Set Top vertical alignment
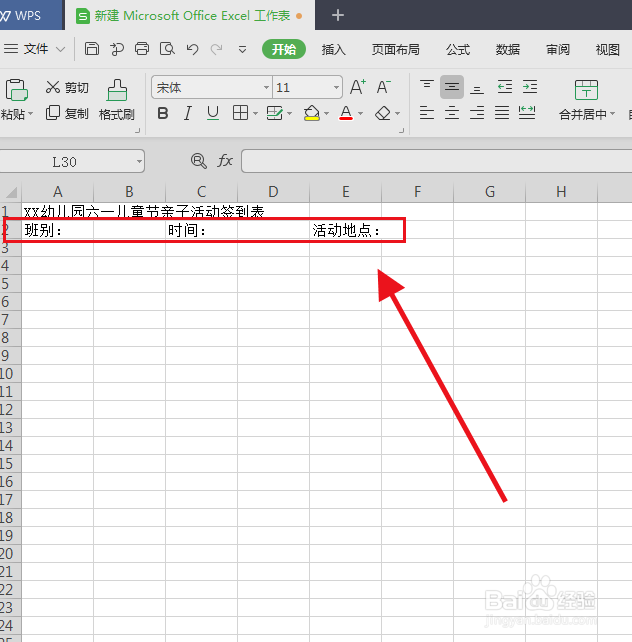 click(427, 87)
